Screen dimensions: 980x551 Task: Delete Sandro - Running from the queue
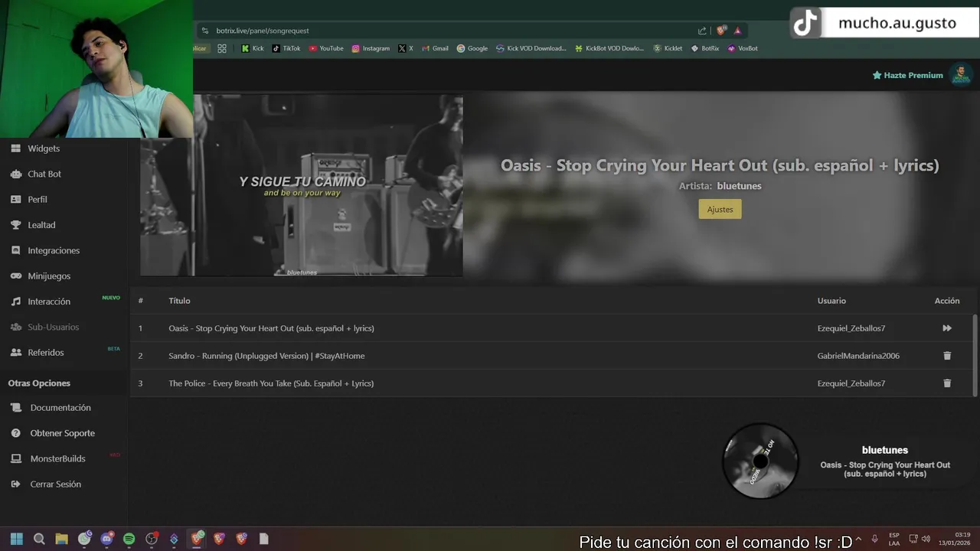click(947, 356)
